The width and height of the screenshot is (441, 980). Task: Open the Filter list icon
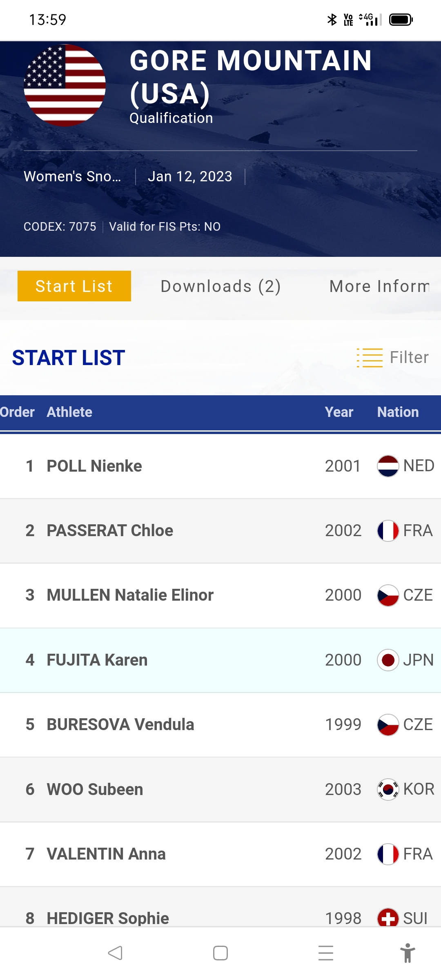tap(370, 358)
